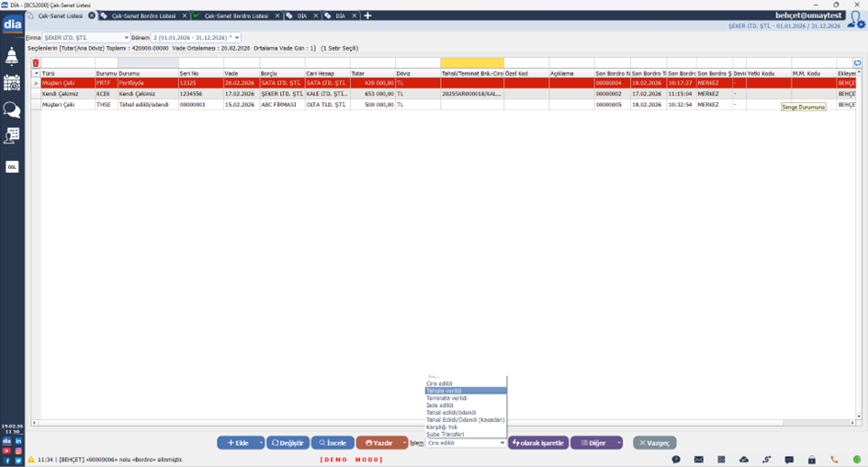Choose 'Karşılığı Yok' in the dropdown list
The width and height of the screenshot is (868, 467).
pyautogui.click(x=442, y=427)
